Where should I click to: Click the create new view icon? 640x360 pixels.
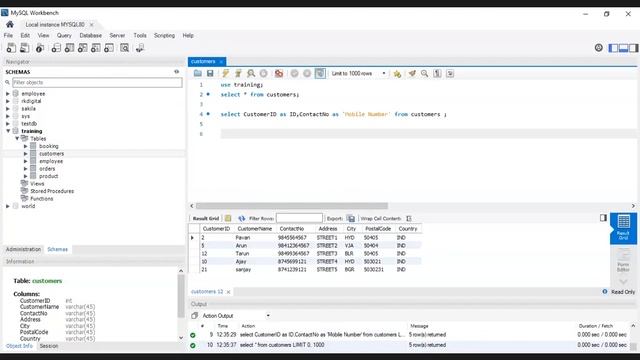[x=82, y=48]
